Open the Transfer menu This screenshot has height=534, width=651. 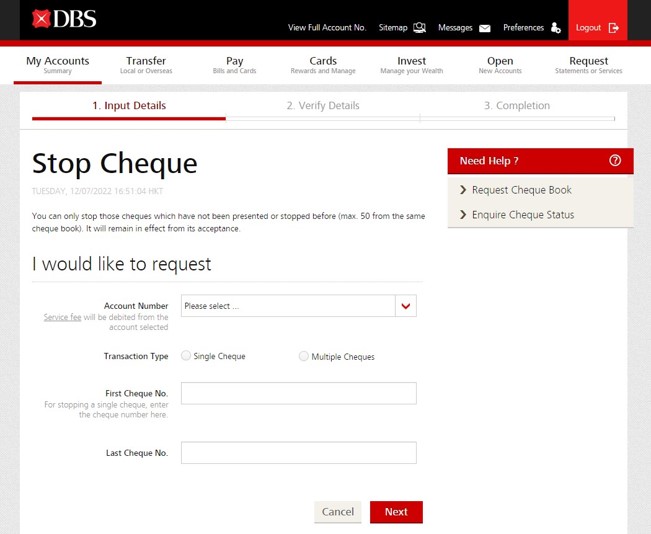click(x=146, y=65)
